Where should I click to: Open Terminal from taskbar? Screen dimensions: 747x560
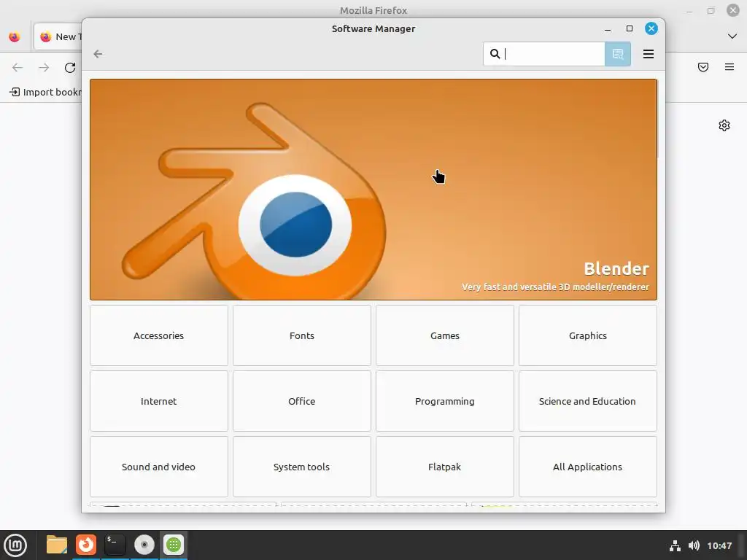115,545
